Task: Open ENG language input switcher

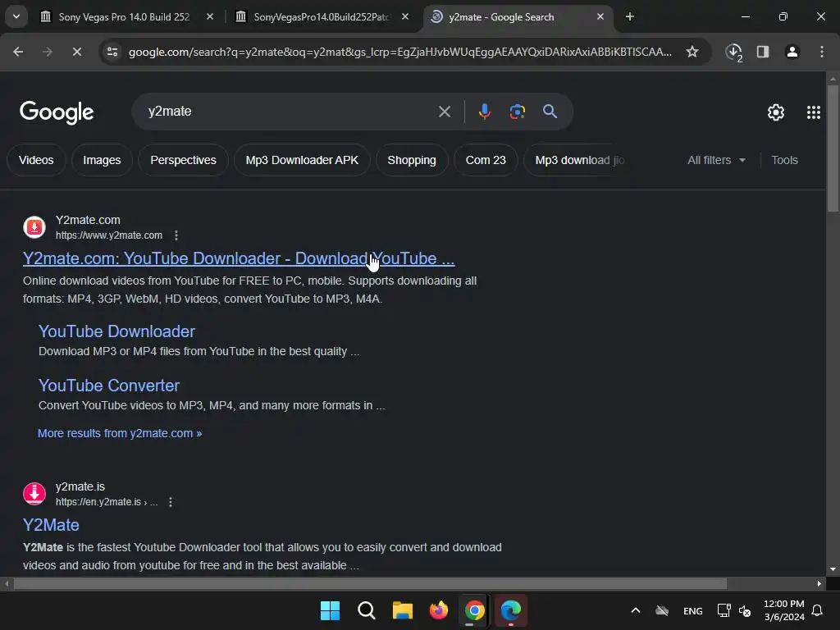Action: (x=692, y=610)
